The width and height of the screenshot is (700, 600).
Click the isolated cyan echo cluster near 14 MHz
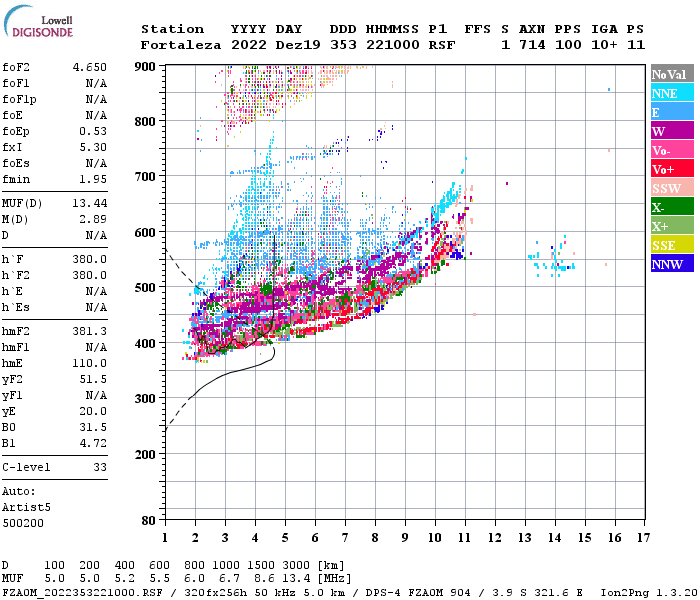pos(552,258)
